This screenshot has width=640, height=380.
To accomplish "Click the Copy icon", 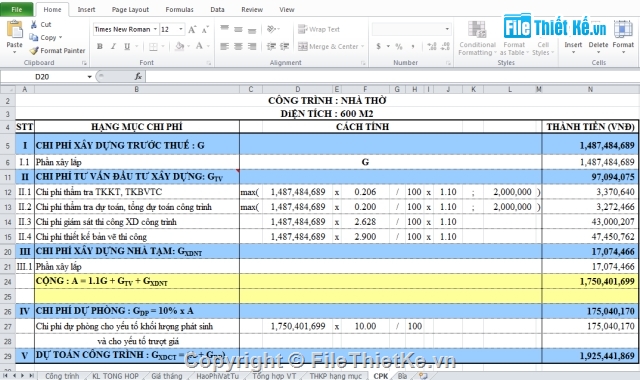I will [33, 37].
